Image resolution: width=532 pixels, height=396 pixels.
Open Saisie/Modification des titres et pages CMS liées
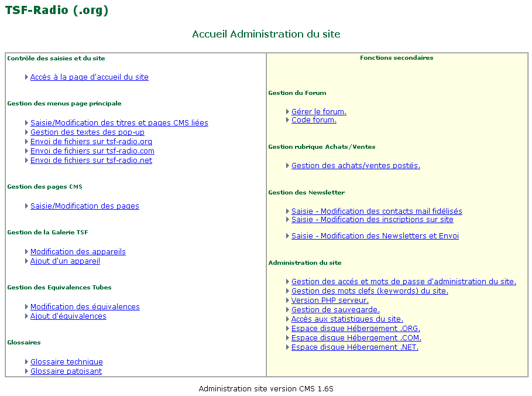tap(119, 122)
